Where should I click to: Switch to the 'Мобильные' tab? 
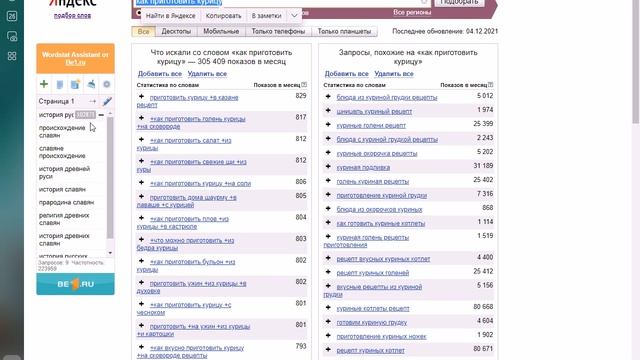pyautogui.click(x=221, y=31)
